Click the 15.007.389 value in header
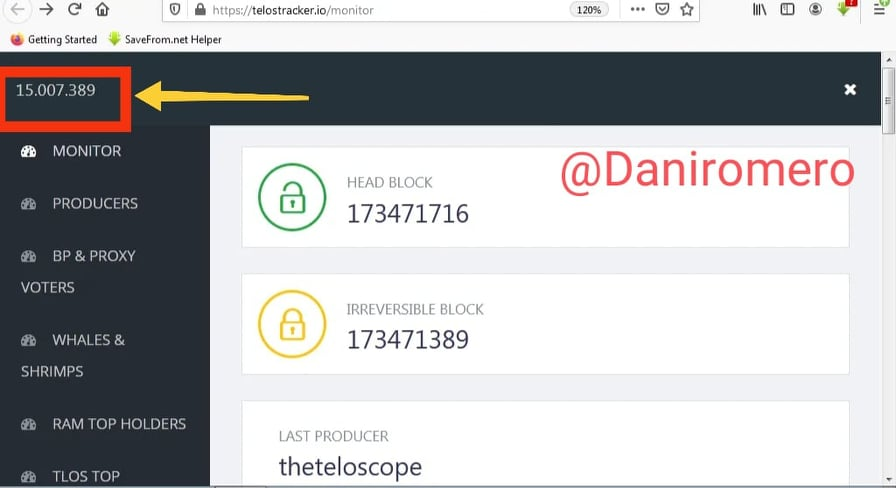Screen dimensions: 896x488 55,90
